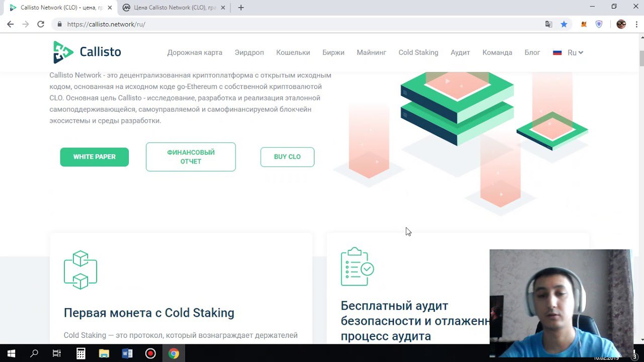This screenshot has height=362, width=644.
Task: Launch Word from the taskbar
Action: pos(127,353)
